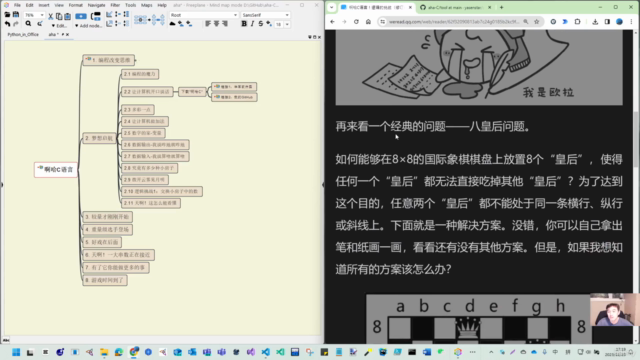Select chapter node 6 in mind map
Image resolution: width=640 pixels, height=360 pixels.
118,255
